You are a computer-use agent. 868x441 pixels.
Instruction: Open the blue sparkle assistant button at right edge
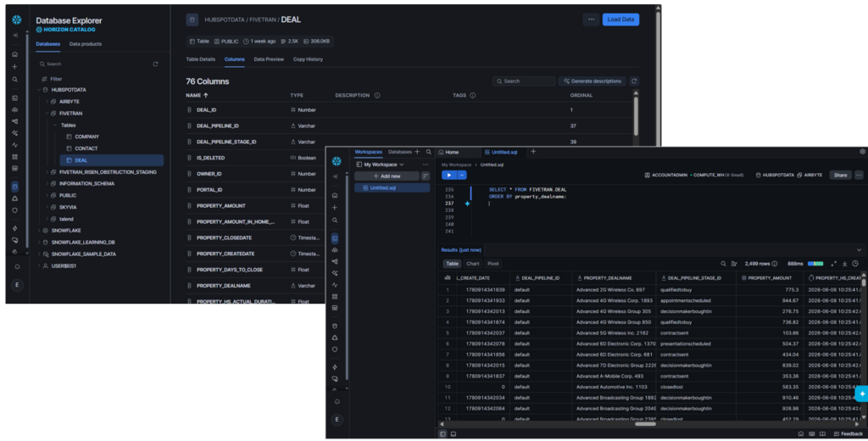[x=862, y=394]
